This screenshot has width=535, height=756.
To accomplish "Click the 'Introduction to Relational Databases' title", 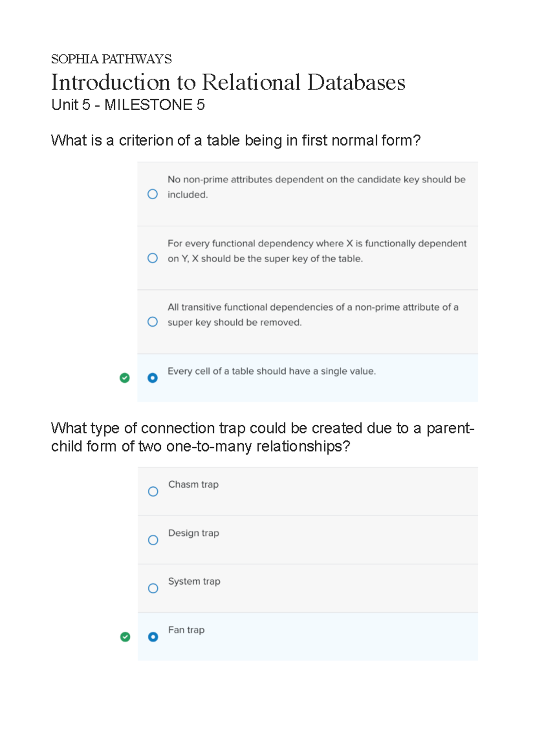I will click(228, 82).
